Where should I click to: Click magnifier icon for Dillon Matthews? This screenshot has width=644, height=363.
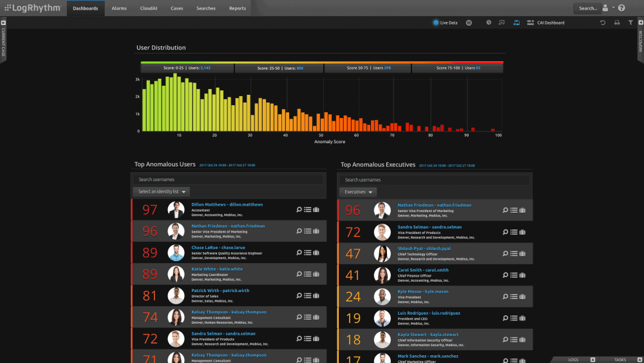pos(299,210)
